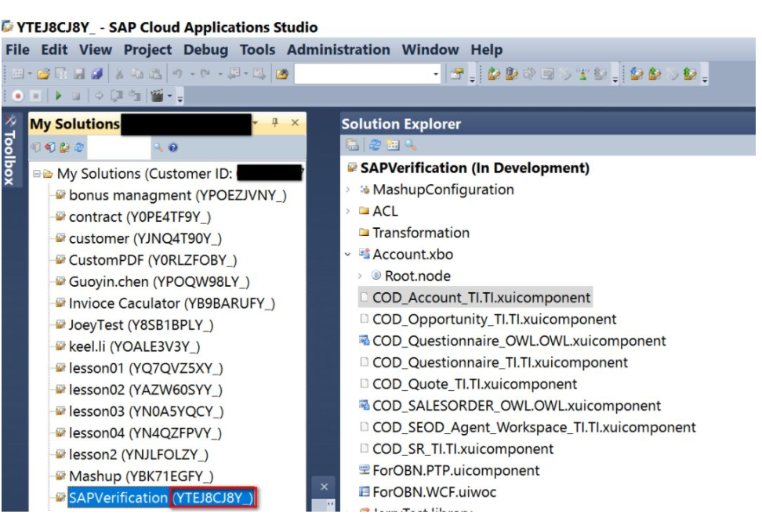Open the Undo history dropdown arrow
This screenshot has height=532, width=762.
tap(192, 74)
